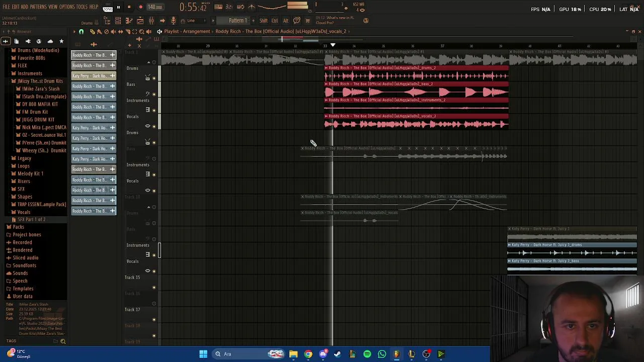Open WhatsApp from the taskbar
The height and width of the screenshot is (362, 644).
[382, 354]
